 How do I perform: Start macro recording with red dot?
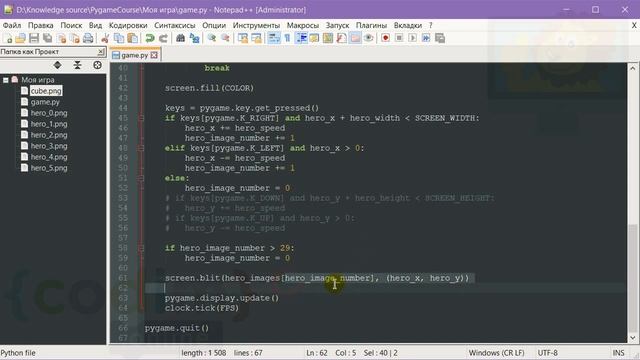pyautogui.click(x=385, y=38)
